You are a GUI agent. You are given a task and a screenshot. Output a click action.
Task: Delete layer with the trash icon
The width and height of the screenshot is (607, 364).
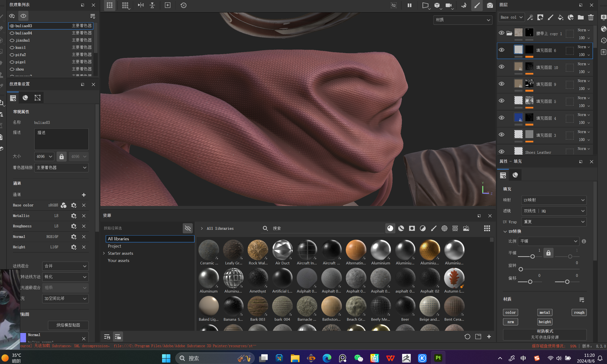tap(591, 17)
